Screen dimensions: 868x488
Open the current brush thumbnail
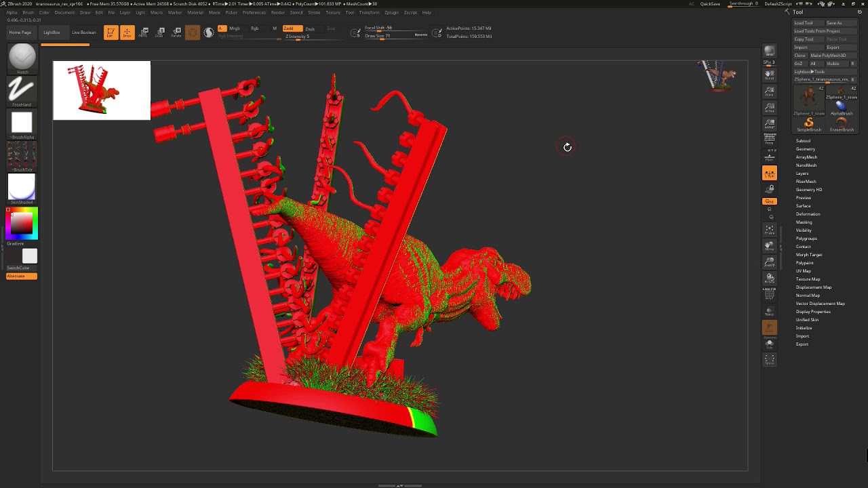coord(22,58)
